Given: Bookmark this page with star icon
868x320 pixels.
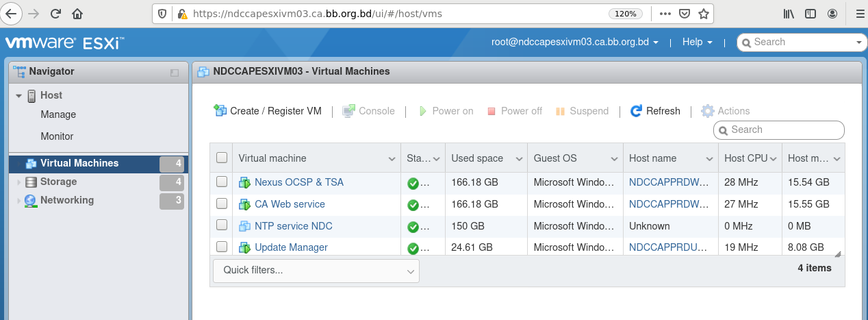Looking at the screenshot, I should pyautogui.click(x=703, y=14).
